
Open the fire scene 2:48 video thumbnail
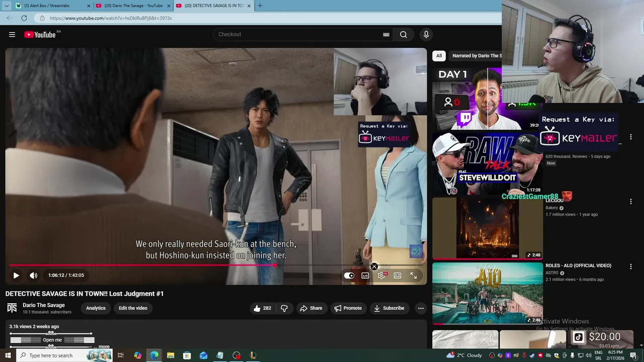(488, 228)
